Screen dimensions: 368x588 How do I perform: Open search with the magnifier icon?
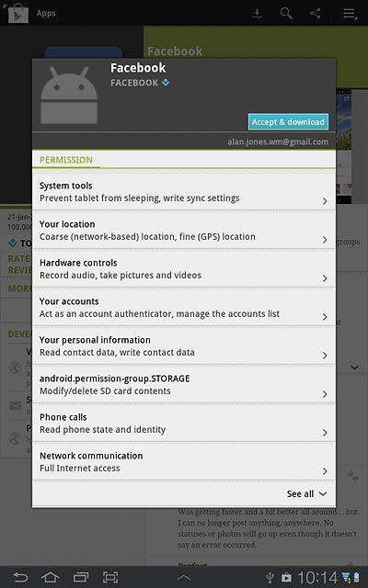[286, 14]
